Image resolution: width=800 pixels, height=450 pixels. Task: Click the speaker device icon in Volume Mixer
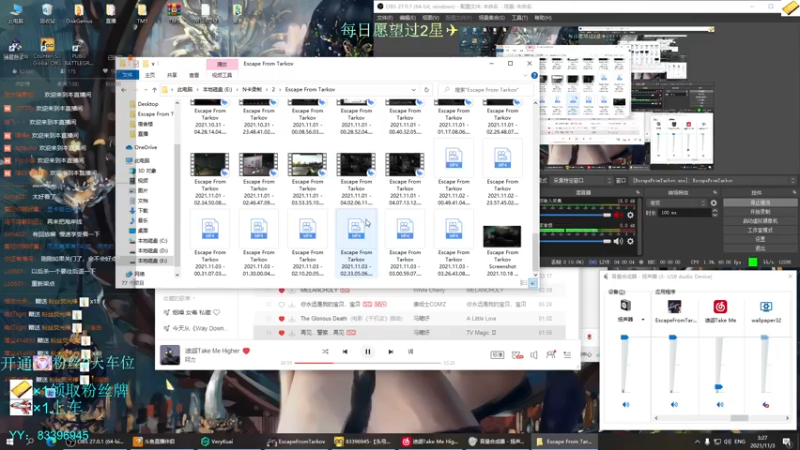[626, 306]
